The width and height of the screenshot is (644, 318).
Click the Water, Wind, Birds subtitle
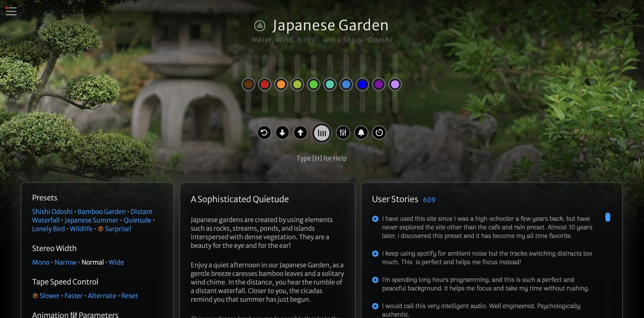(x=321, y=40)
